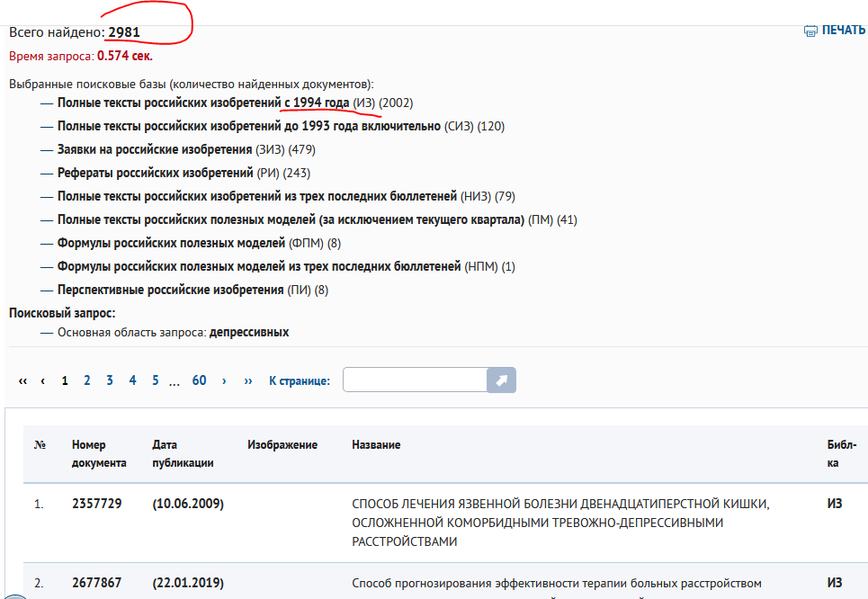Viewport: 868px width, 599px height.
Task: Open results page 3
Action: coord(110,380)
